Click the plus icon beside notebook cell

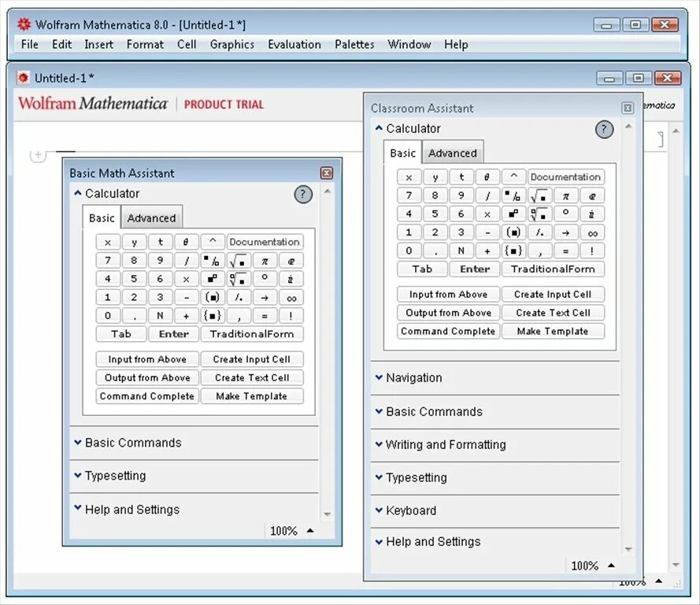(38, 155)
